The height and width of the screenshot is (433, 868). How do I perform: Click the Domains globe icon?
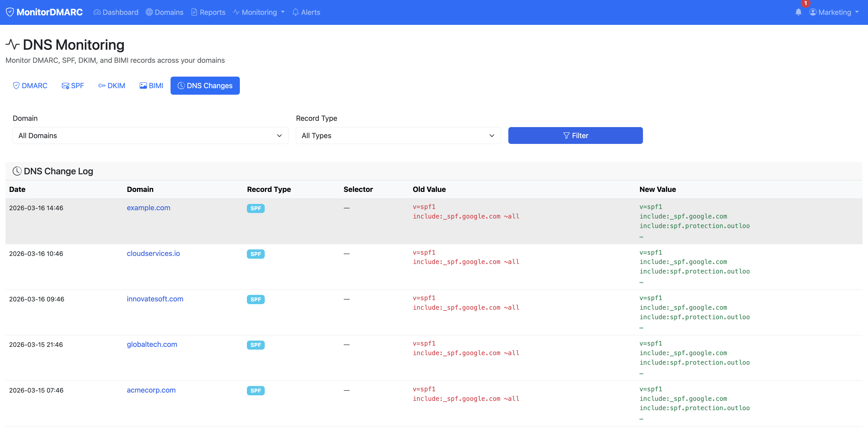[x=149, y=12]
